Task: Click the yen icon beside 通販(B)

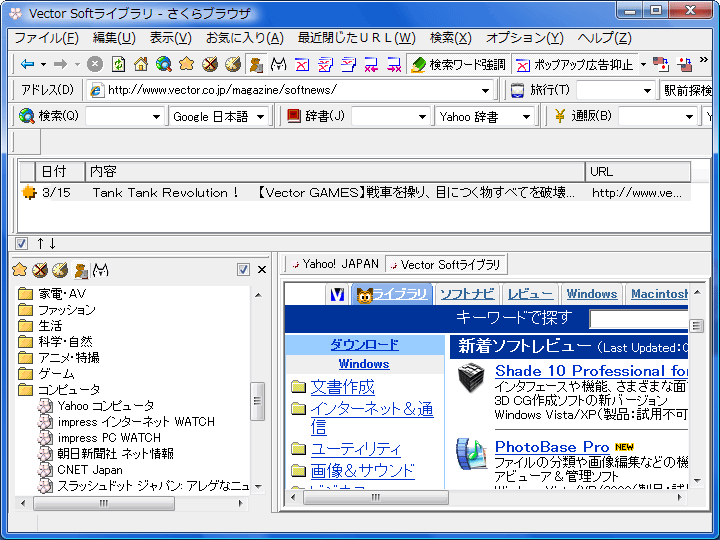Action: click(559, 116)
